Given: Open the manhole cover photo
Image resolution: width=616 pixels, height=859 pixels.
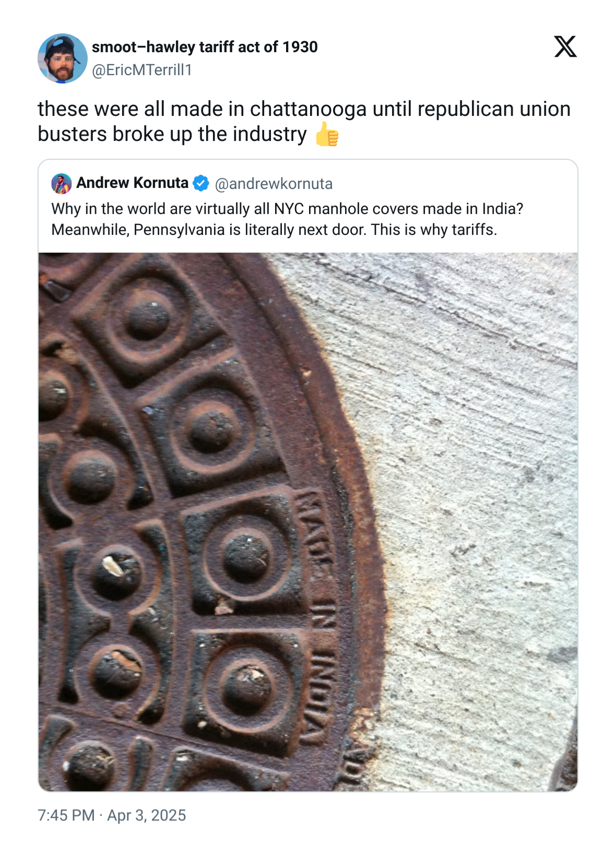Looking at the screenshot, I should 308,522.
